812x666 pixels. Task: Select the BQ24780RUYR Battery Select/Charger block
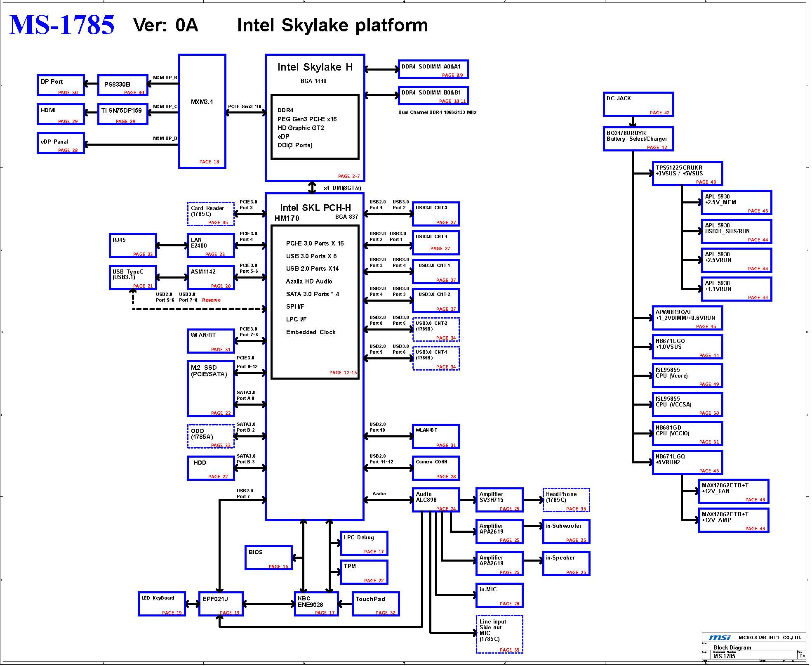click(x=638, y=139)
